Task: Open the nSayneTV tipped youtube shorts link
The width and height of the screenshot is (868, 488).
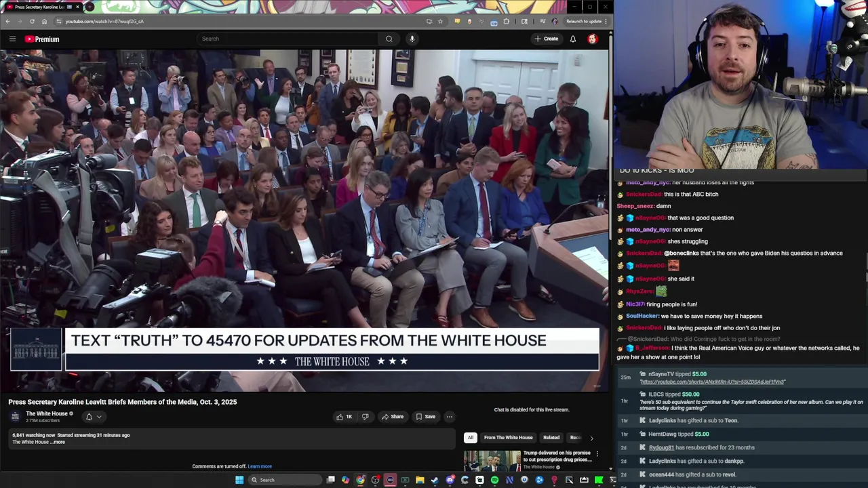Action: tap(713, 382)
